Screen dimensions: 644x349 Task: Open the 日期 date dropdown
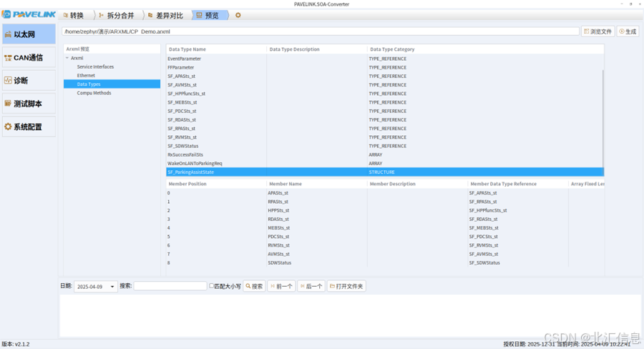pyautogui.click(x=96, y=287)
